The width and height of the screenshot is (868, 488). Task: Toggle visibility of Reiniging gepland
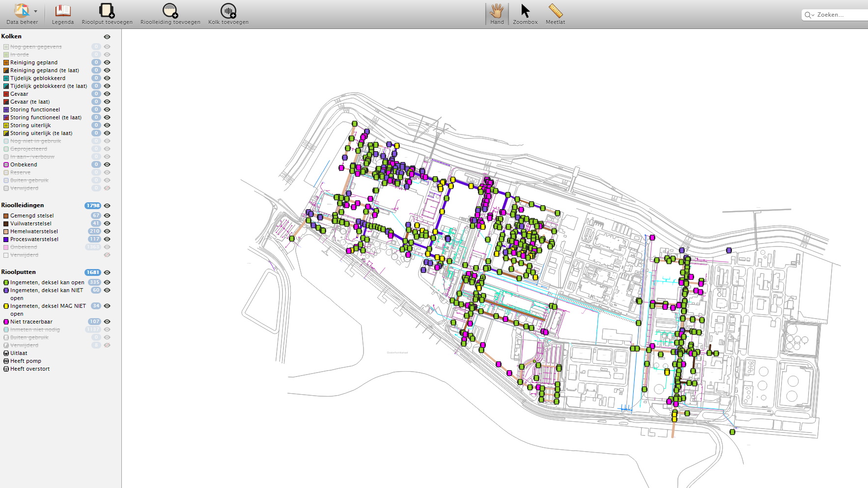(107, 62)
